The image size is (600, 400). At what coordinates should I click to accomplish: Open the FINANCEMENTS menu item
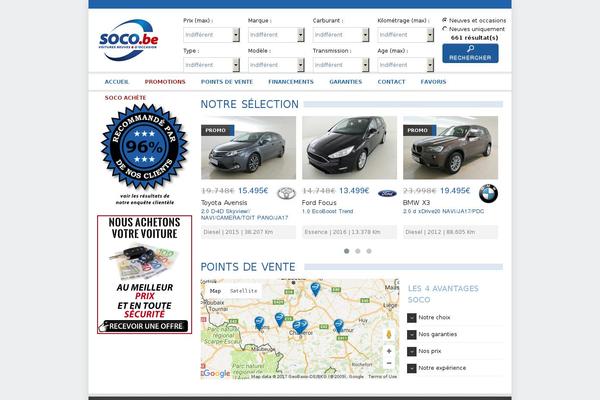pos(291,82)
